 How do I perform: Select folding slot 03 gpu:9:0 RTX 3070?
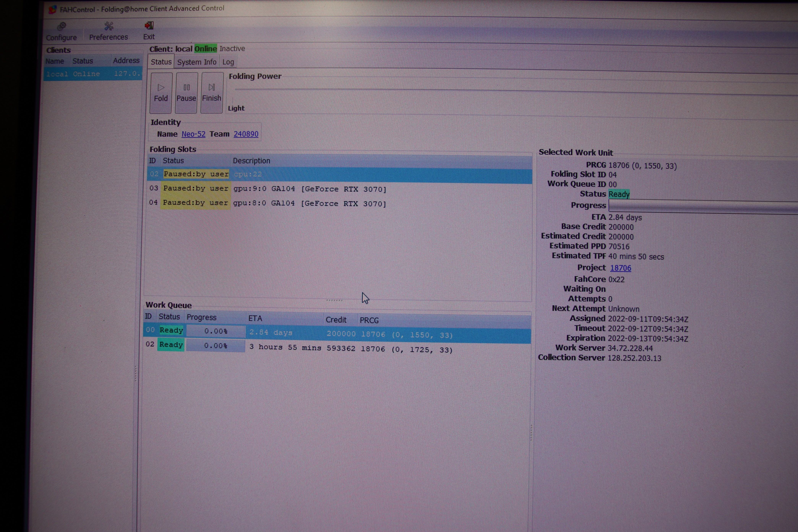(339, 189)
